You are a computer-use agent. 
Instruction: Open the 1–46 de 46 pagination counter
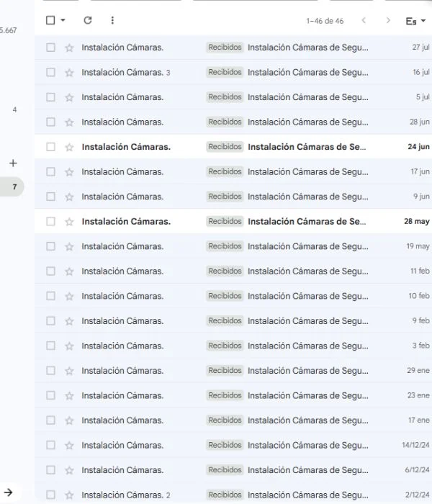[325, 22]
